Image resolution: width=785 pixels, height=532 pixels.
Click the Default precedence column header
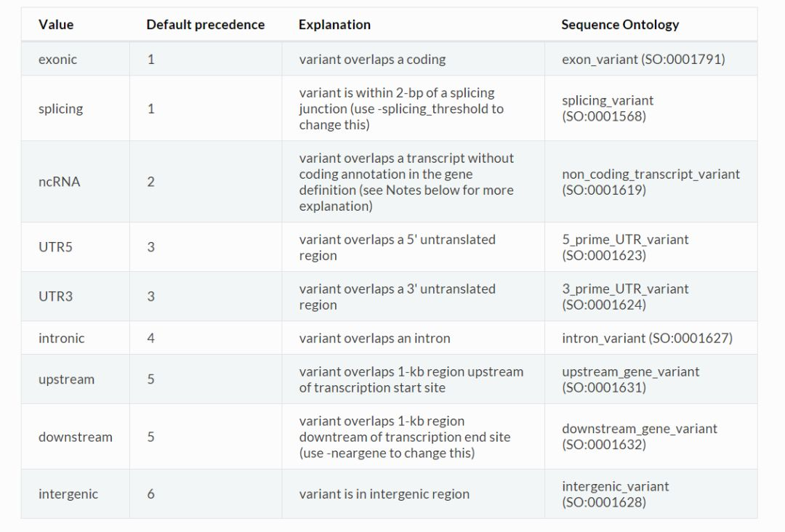click(205, 25)
